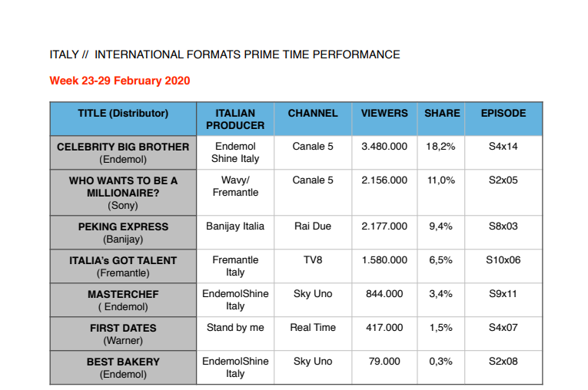Click the 'Rai Due' channel cell
Screen dimensions: 588x390
[x=313, y=233]
